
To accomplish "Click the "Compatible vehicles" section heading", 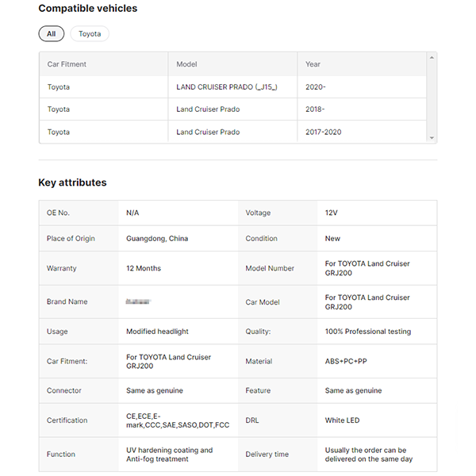I will [x=87, y=9].
